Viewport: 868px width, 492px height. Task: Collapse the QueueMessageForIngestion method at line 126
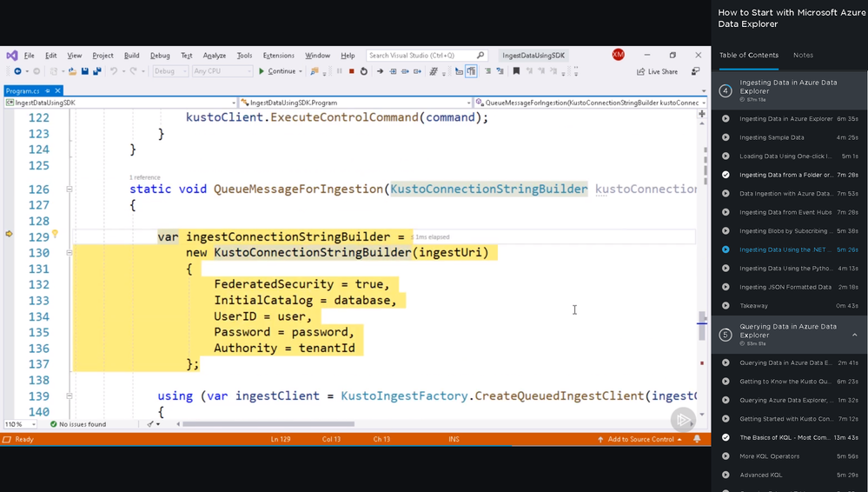pos(70,189)
